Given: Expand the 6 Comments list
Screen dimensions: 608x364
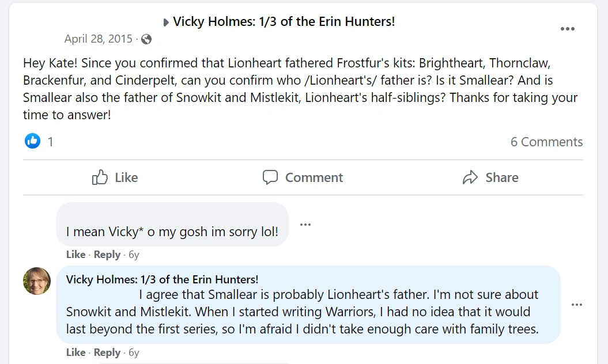Looking at the screenshot, I should tap(546, 142).
